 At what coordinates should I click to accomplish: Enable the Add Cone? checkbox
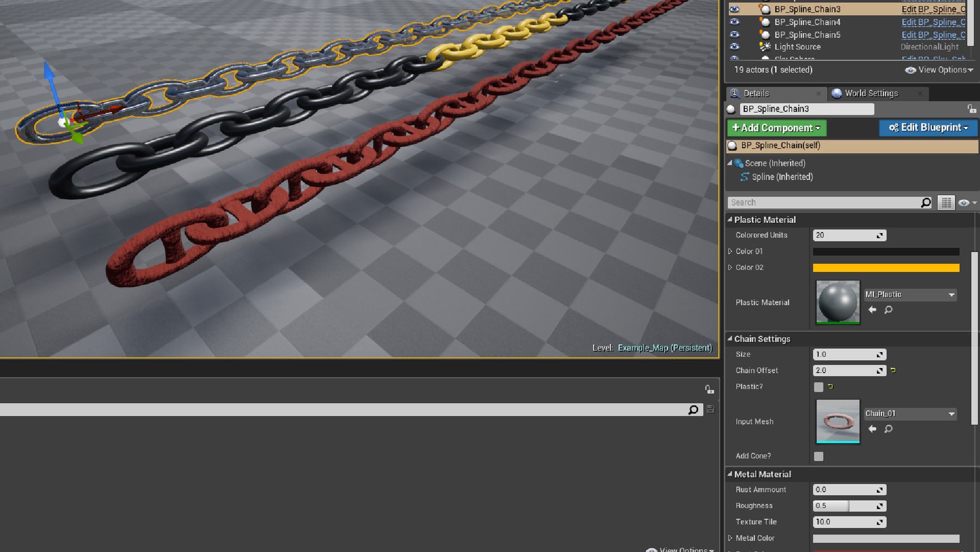[818, 456]
